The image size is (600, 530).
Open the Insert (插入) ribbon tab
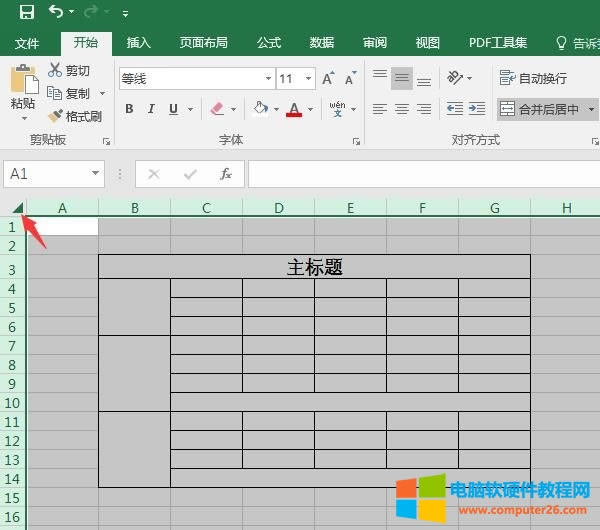pyautogui.click(x=138, y=43)
